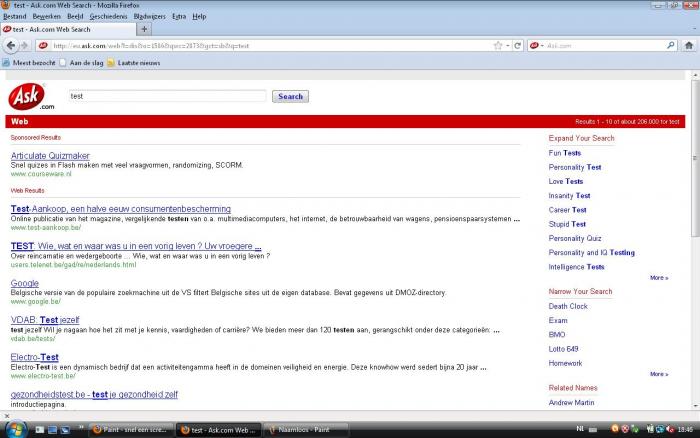Image resolution: width=700 pixels, height=438 pixels.
Task: Bookmark this page with the star icon
Action: point(498,46)
